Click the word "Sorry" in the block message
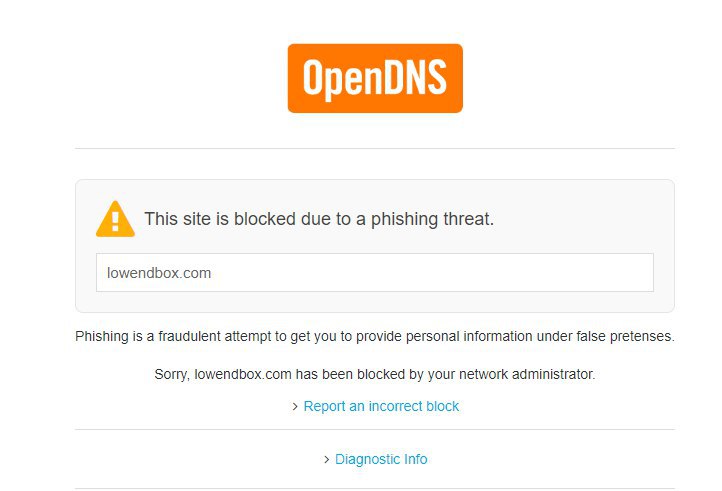The width and height of the screenshot is (722, 491). point(171,374)
